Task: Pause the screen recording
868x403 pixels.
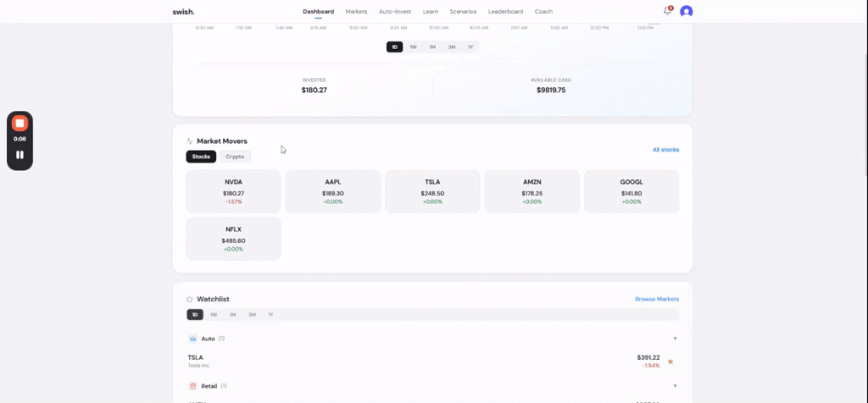Action: click(x=20, y=155)
